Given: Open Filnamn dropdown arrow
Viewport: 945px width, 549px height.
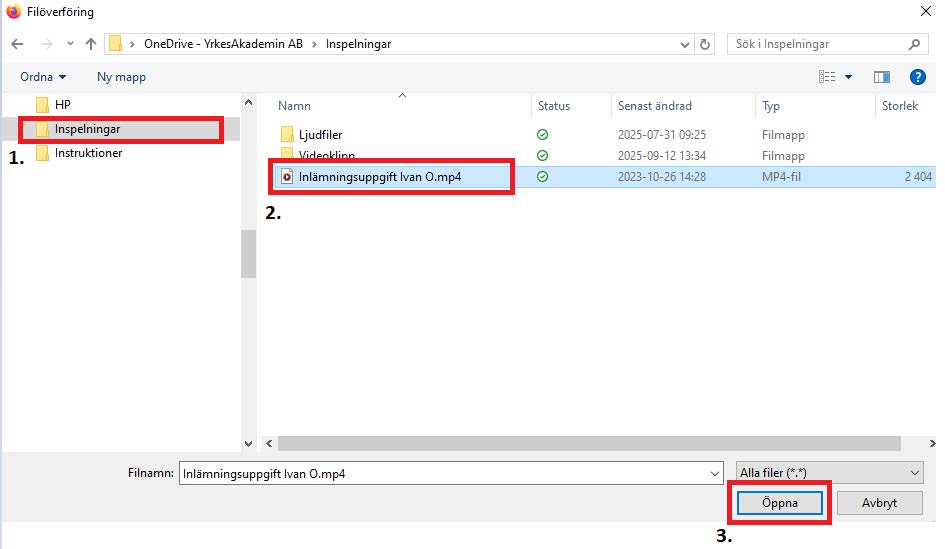Looking at the screenshot, I should coord(715,474).
